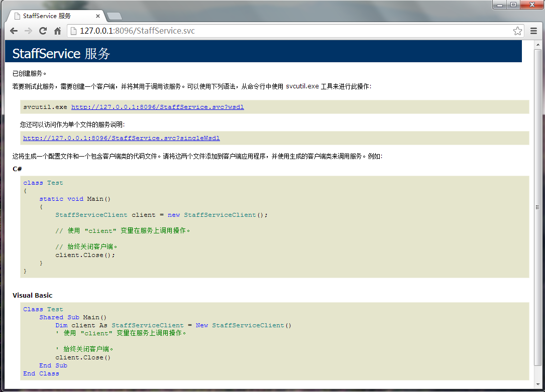Close the Chrome browser window
The image size is (545, 392).
530,5
